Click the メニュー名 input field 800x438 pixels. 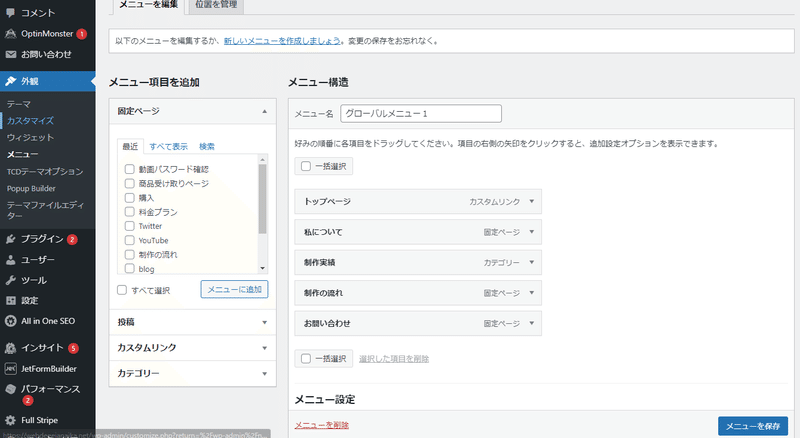point(421,113)
